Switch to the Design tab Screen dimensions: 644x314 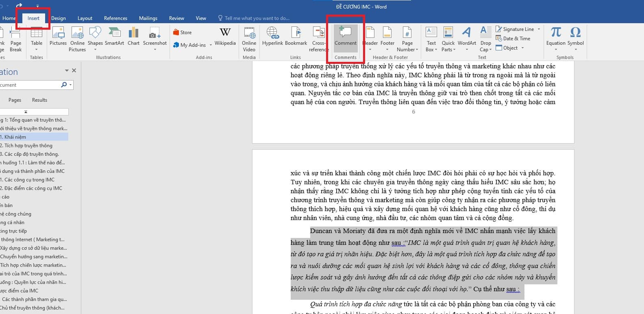click(x=59, y=18)
